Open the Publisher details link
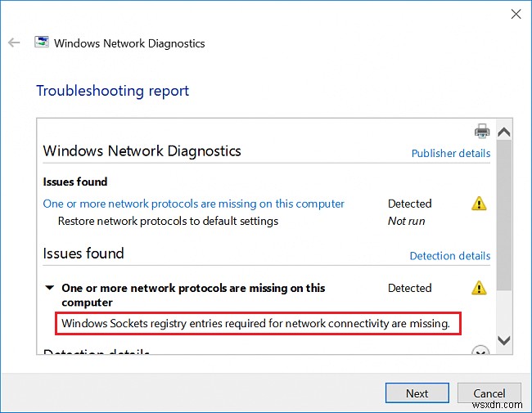 point(450,153)
